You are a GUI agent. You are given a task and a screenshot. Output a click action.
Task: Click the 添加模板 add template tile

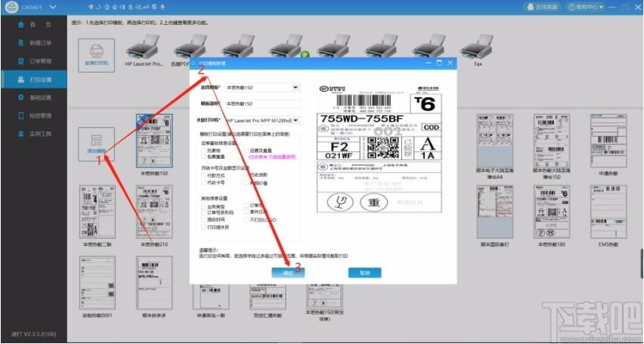[x=97, y=144]
